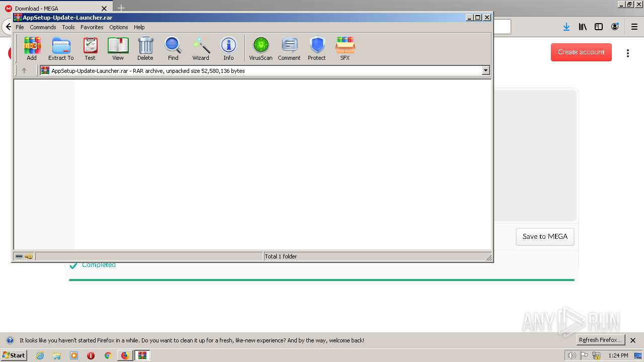Screen dimensions: 644x362
Task: Open the Commands menu
Action: point(43,27)
